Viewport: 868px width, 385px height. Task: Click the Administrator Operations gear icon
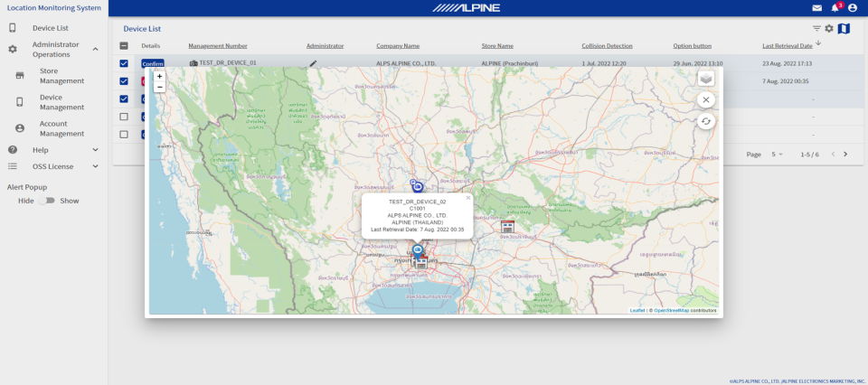coord(12,49)
